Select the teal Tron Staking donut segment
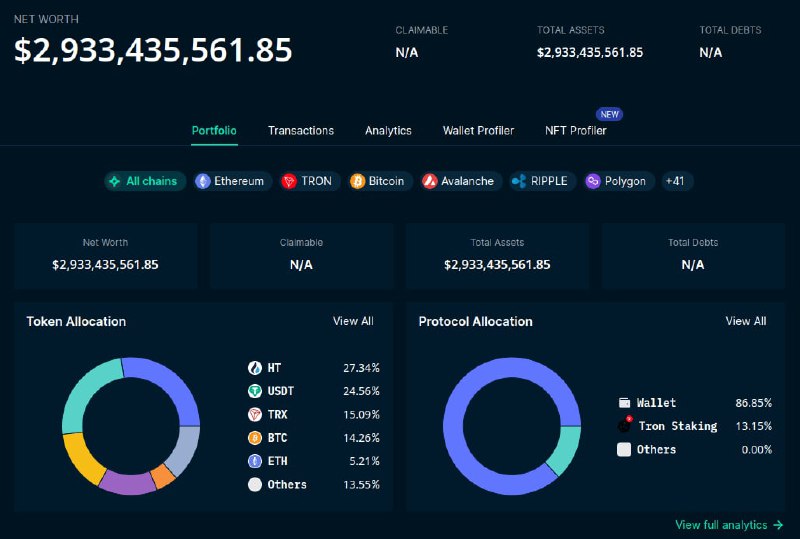This screenshot has height=539, width=800. point(566,450)
